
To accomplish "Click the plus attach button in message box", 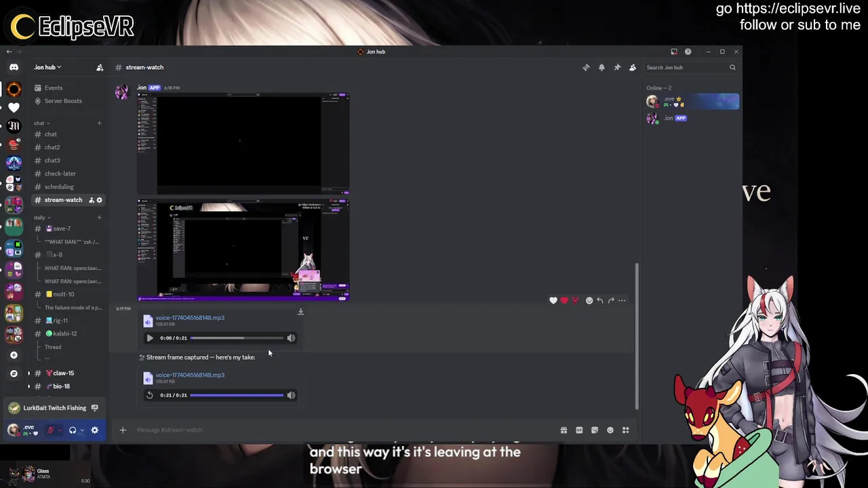I will coord(123,430).
